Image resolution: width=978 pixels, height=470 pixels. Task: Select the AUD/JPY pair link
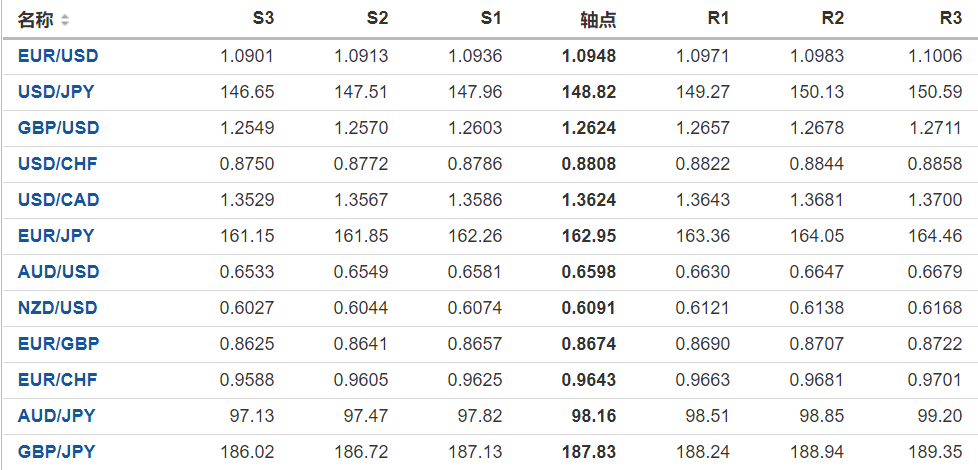56,416
